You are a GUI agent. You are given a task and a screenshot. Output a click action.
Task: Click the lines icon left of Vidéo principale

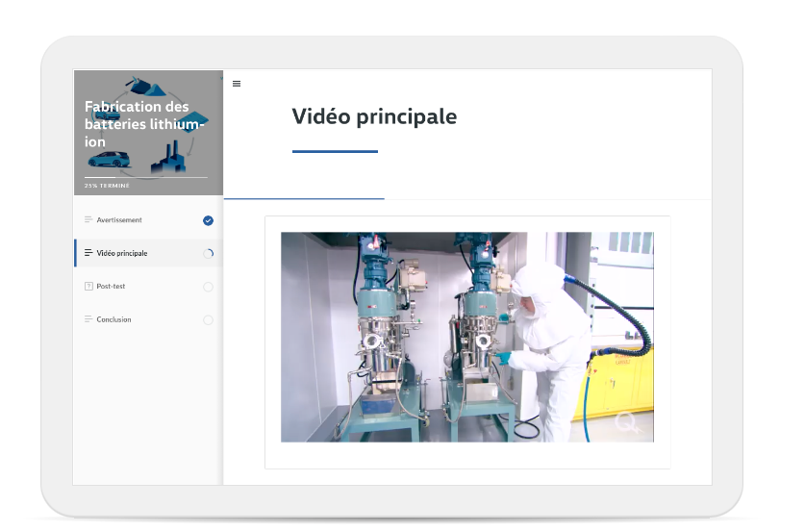click(x=88, y=253)
